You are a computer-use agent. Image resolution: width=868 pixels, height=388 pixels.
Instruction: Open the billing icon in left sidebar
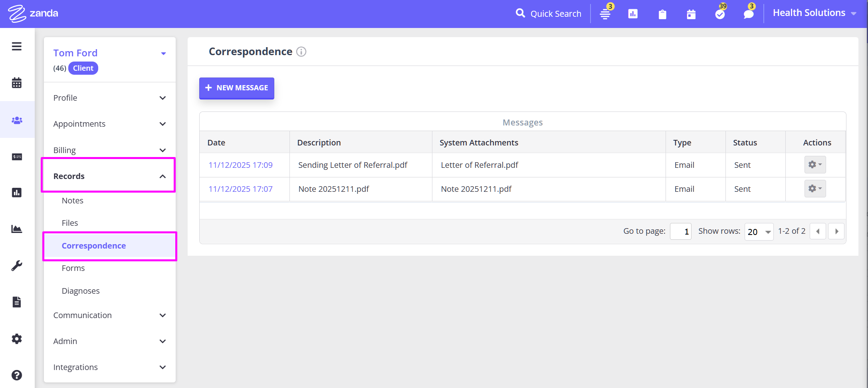point(17,157)
